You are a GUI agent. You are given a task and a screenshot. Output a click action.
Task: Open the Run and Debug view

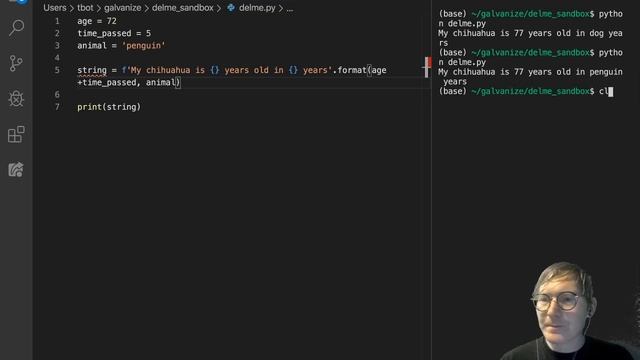(x=16, y=98)
